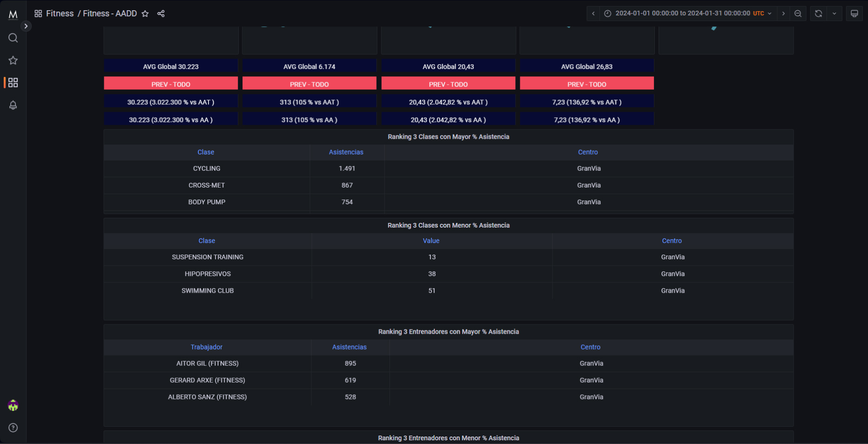
Task: Sort by Asistencias column in top classes table
Action: (x=346, y=152)
